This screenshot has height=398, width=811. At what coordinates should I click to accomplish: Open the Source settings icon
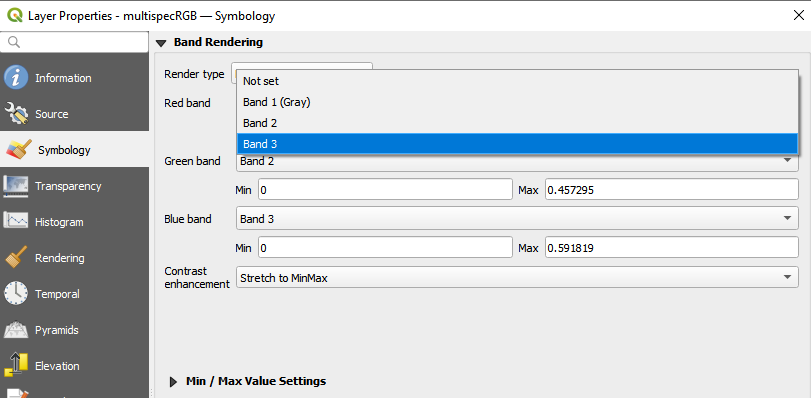pyautogui.click(x=16, y=114)
